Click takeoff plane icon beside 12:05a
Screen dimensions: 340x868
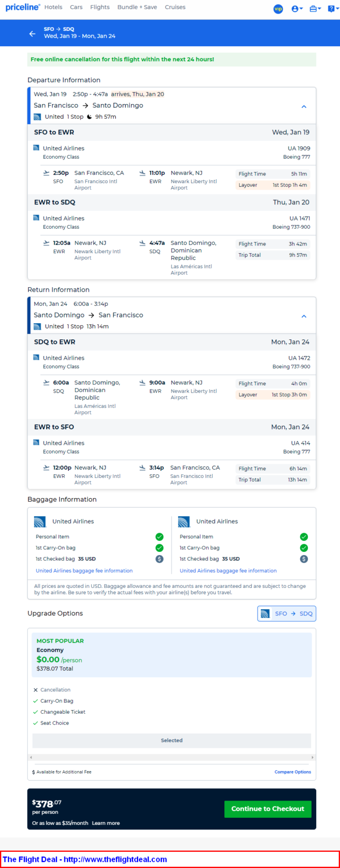pos(47,243)
